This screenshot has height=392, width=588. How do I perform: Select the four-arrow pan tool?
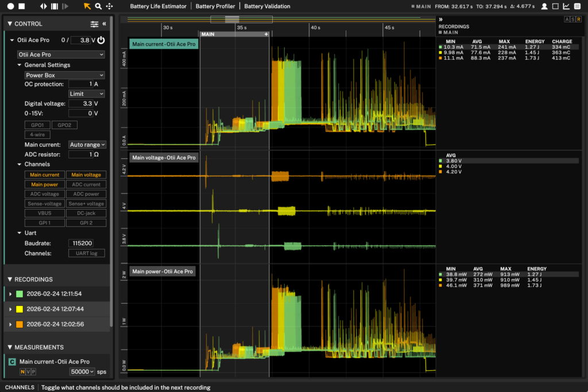point(109,6)
